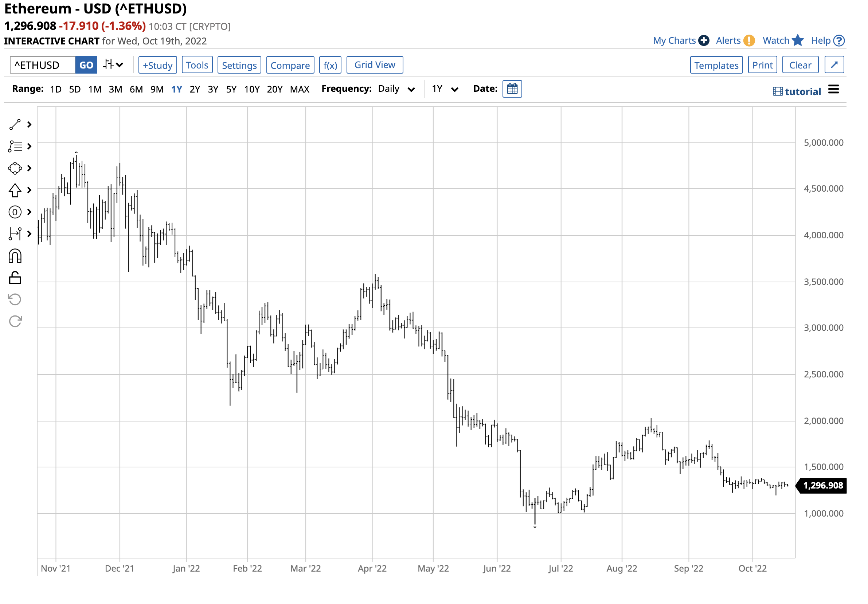Click the Watch star icon
This screenshot has width=868, height=604.
pos(798,40)
